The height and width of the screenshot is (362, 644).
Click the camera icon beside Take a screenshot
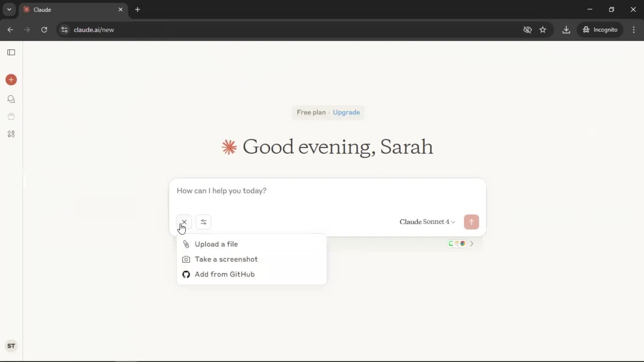[186, 259]
